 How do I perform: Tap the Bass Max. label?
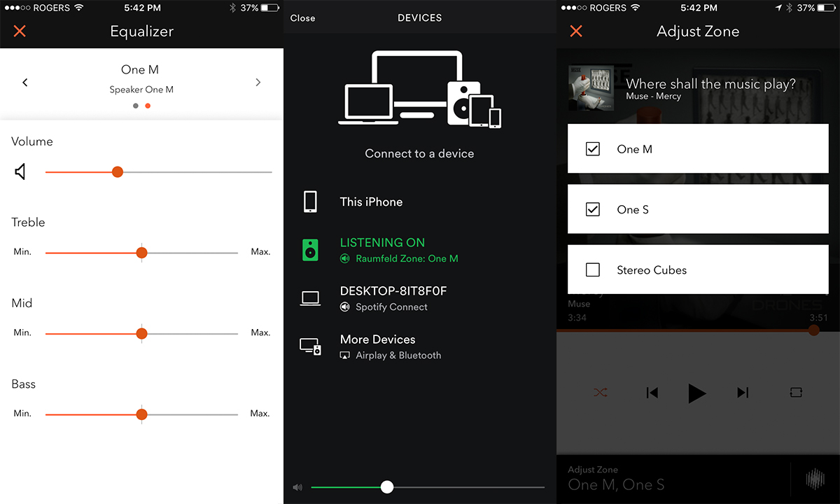260,414
